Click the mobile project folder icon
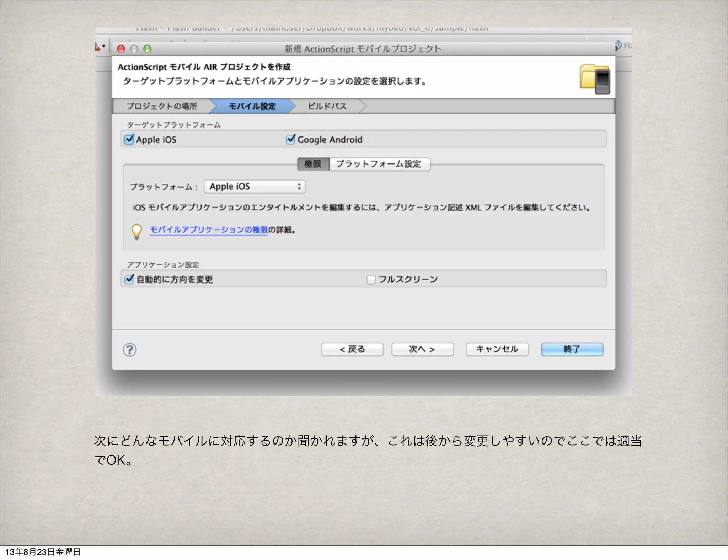This screenshot has height=560, width=728. (595, 79)
